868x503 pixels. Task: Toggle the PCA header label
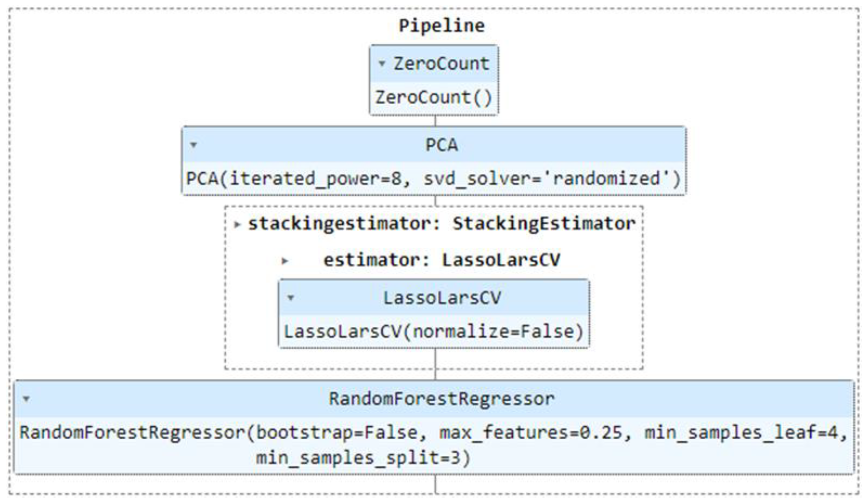pyautogui.click(x=441, y=145)
